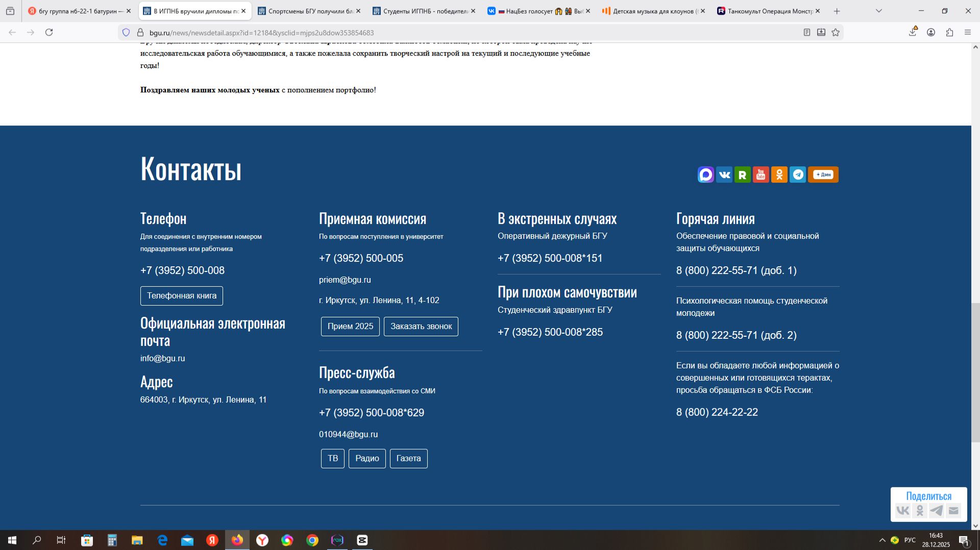Open the Windows Start menu
This screenshot has height=550, width=980.
12,540
